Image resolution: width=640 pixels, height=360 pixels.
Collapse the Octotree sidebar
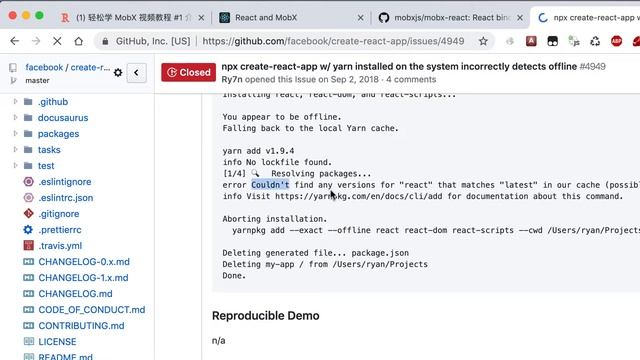tap(136, 73)
